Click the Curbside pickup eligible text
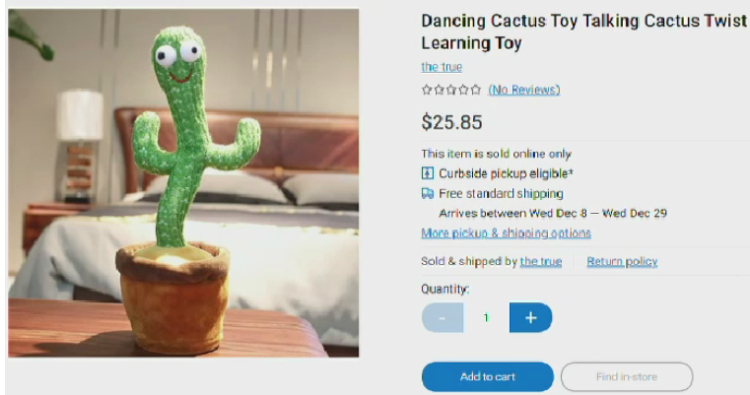Viewport: 750px width, 395px height. tap(506, 173)
